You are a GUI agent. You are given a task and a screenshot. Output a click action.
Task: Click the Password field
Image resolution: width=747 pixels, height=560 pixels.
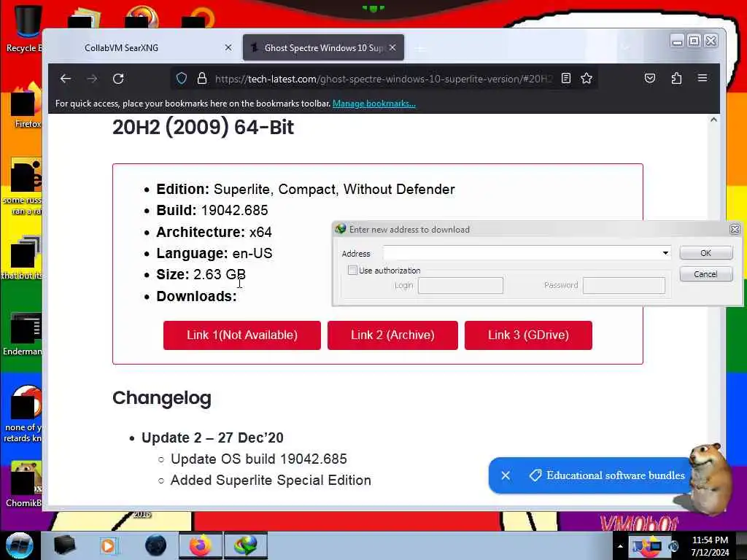point(624,285)
